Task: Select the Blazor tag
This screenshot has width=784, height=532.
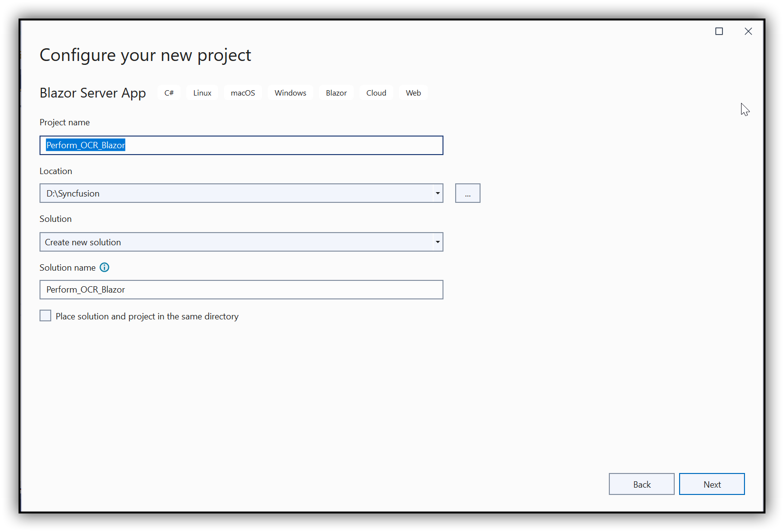Action: (336, 92)
